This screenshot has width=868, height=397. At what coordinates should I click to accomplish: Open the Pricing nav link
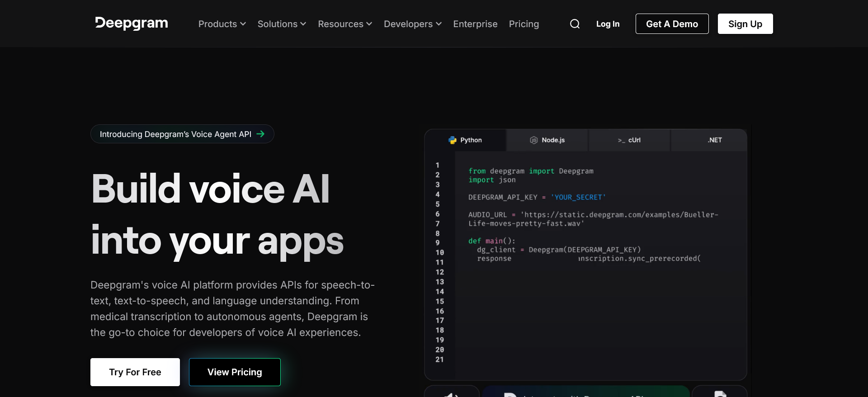point(524,24)
